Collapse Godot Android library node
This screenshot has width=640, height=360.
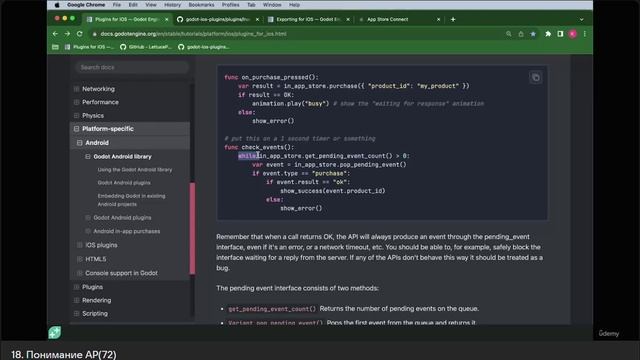88,157
